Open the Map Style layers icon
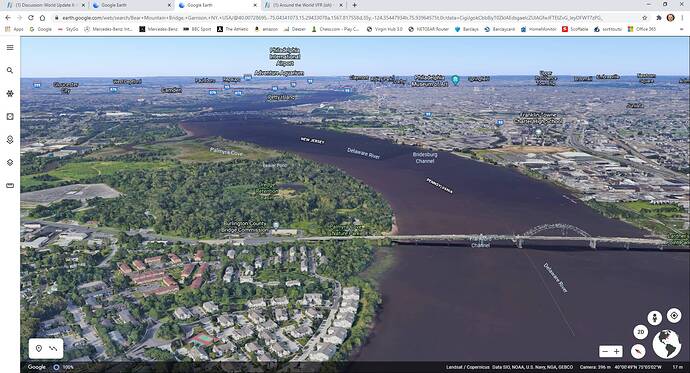 [10, 162]
